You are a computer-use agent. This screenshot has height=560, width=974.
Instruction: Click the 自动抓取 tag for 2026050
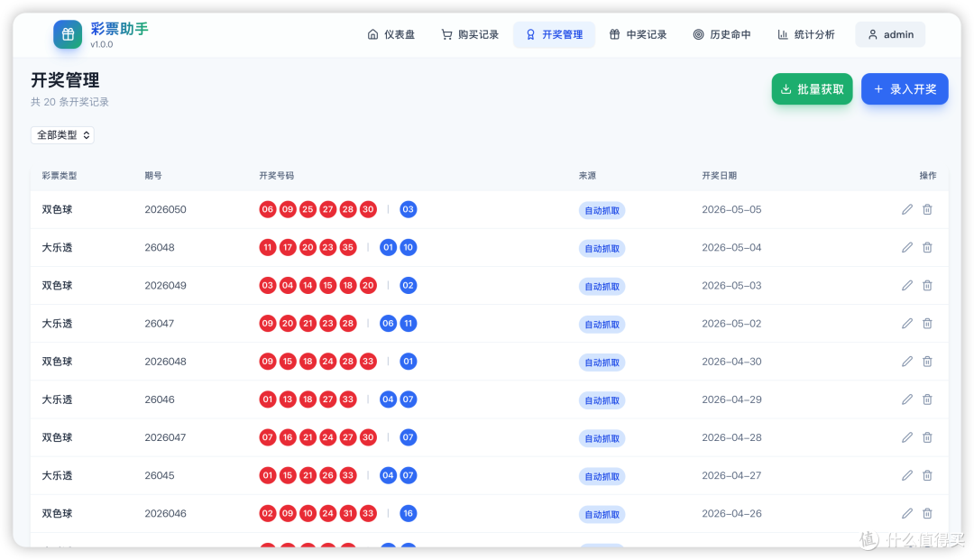pos(602,210)
